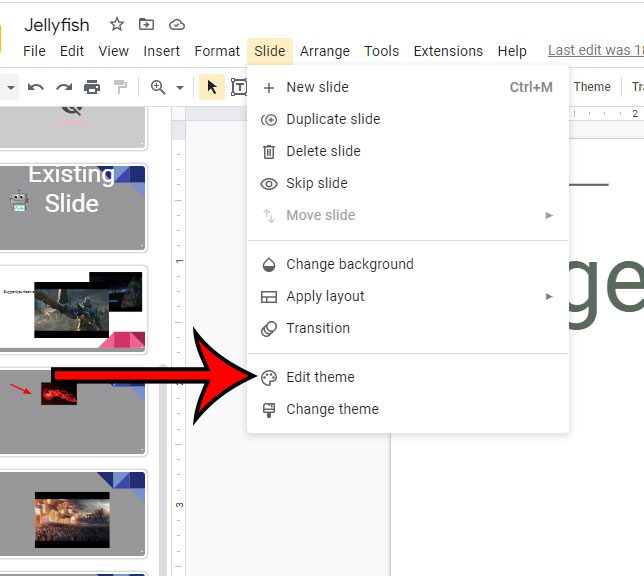Click the move to folder icon
644x576 pixels.
click(147, 24)
